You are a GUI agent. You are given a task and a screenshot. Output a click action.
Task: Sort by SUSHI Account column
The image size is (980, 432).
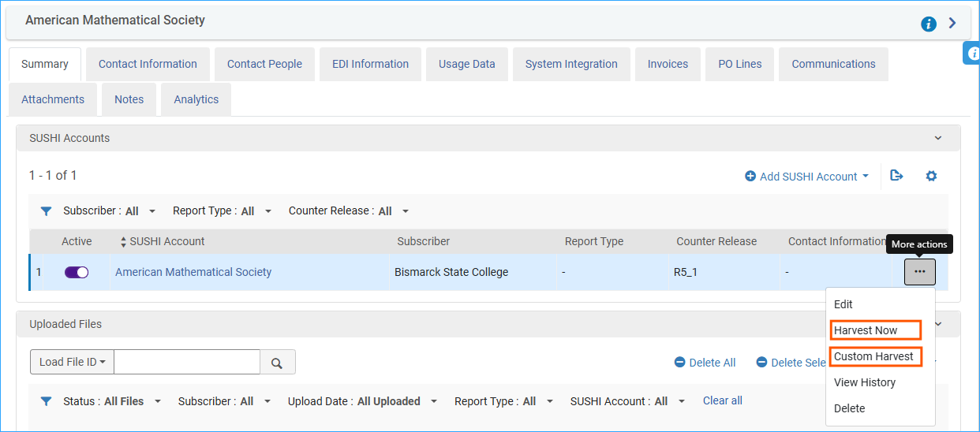[162, 241]
